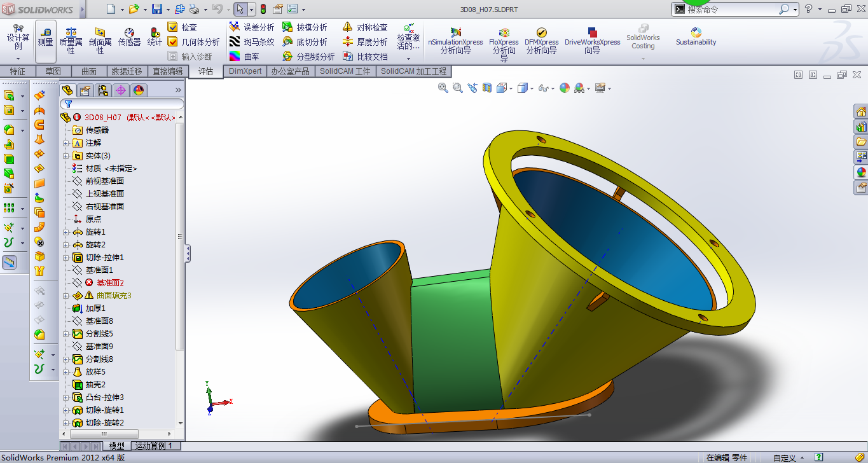
Task: Switch to the 办公室产品 tab
Action: (x=290, y=71)
